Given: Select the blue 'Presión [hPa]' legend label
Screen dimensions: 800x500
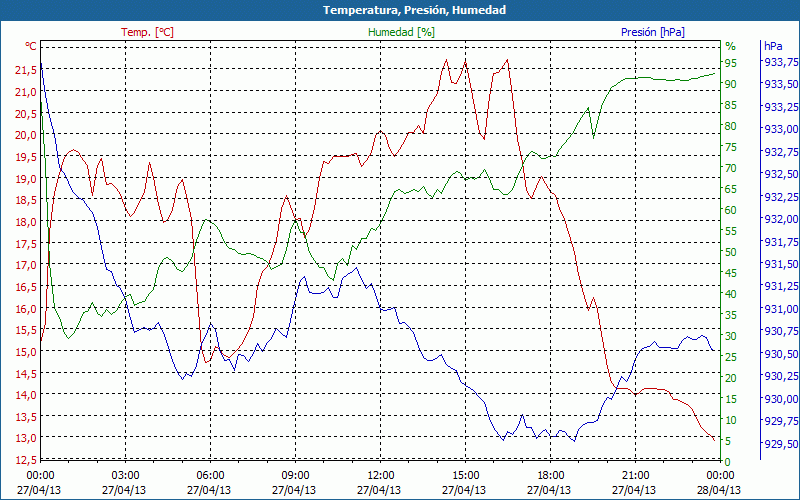Looking at the screenshot, I should (653, 32).
